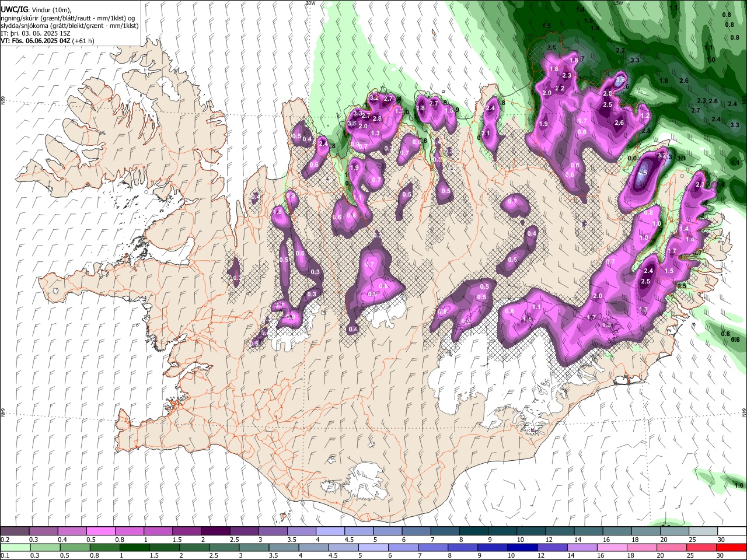747x560 pixels.
Task: Pick the 0.8 orchid swatch on the purple snow scale
Action: 129,531
